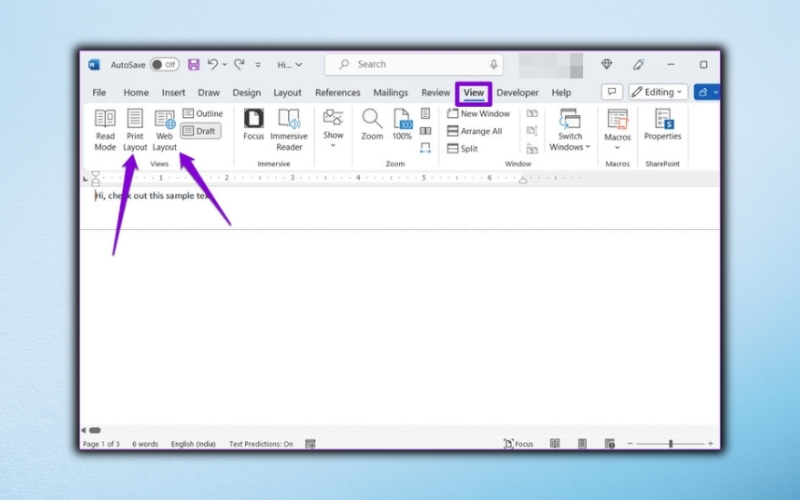
Task: Select the Draft view button
Action: click(x=200, y=131)
